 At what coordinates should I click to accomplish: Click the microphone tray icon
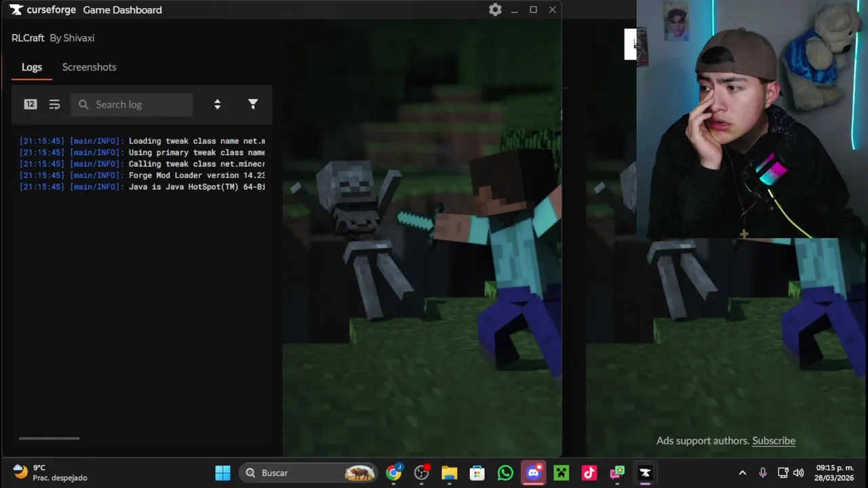763,473
